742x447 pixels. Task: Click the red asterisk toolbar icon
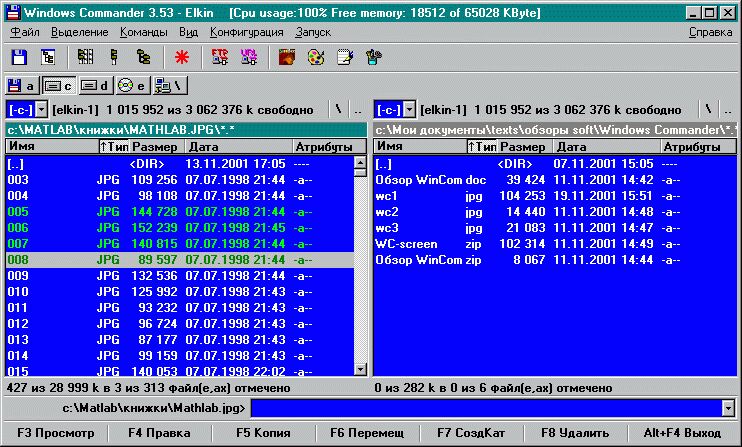click(181, 57)
